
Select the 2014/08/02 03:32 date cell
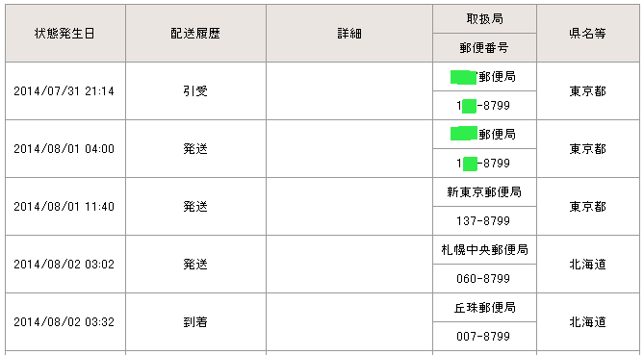[65, 321]
